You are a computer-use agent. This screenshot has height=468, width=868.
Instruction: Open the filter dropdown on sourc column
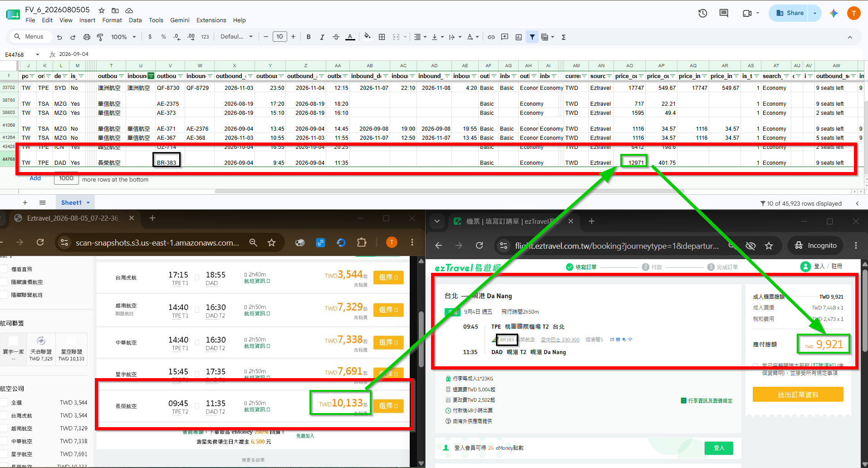pos(609,76)
